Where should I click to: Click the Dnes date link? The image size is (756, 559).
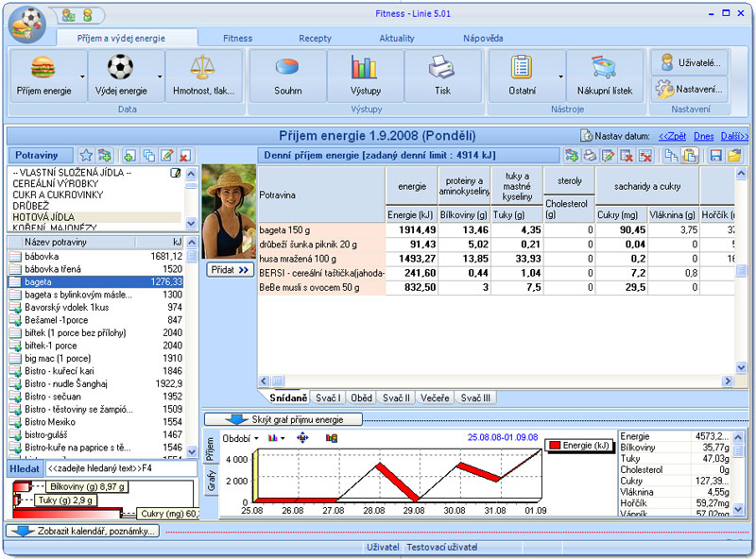click(703, 136)
